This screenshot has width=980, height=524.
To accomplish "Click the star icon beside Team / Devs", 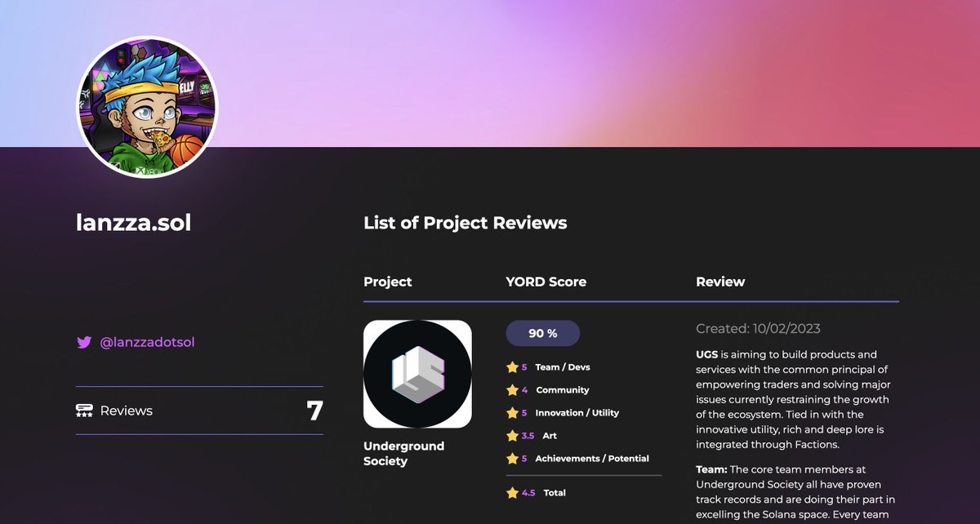I will (x=513, y=367).
